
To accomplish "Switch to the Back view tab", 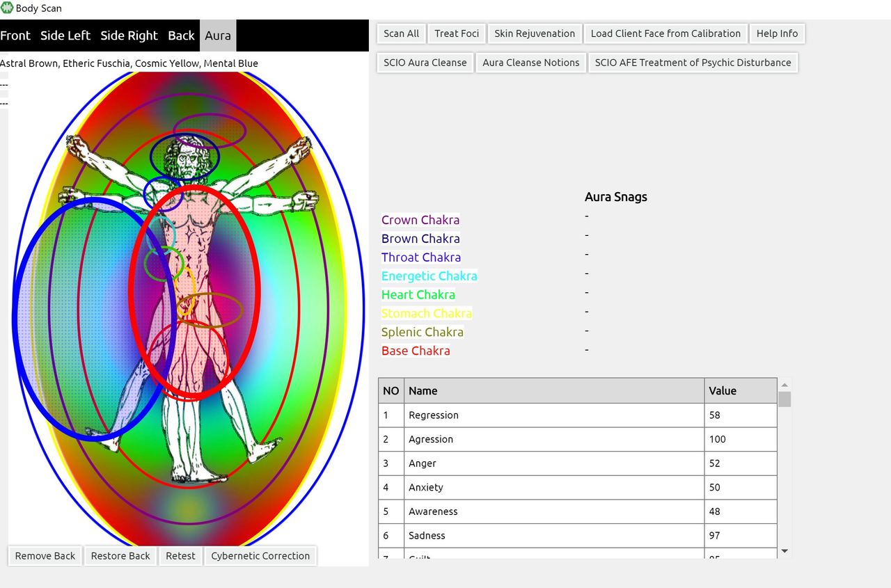I will (181, 35).
